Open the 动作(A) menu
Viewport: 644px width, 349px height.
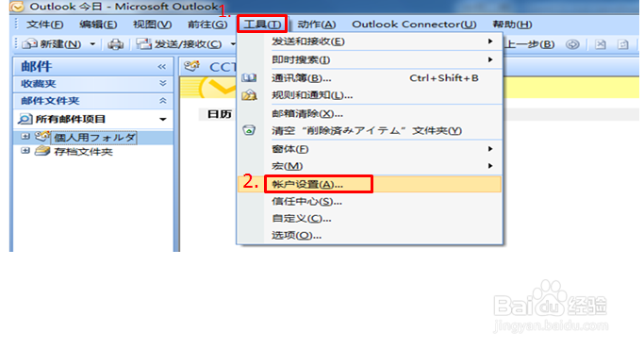click(316, 25)
